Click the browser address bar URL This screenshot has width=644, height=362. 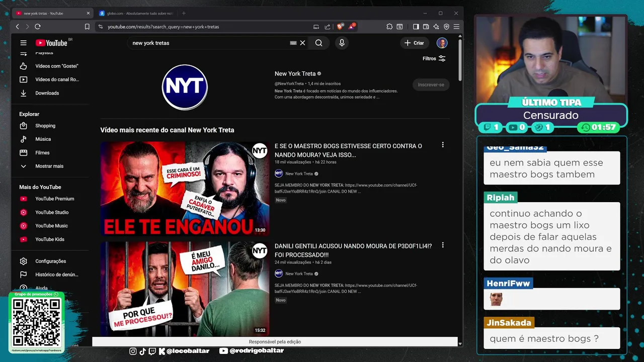pos(163,27)
